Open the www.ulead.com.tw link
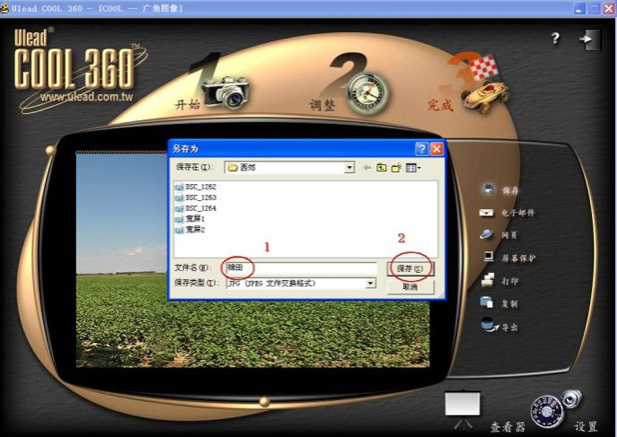 pyautogui.click(x=87, y=96)
